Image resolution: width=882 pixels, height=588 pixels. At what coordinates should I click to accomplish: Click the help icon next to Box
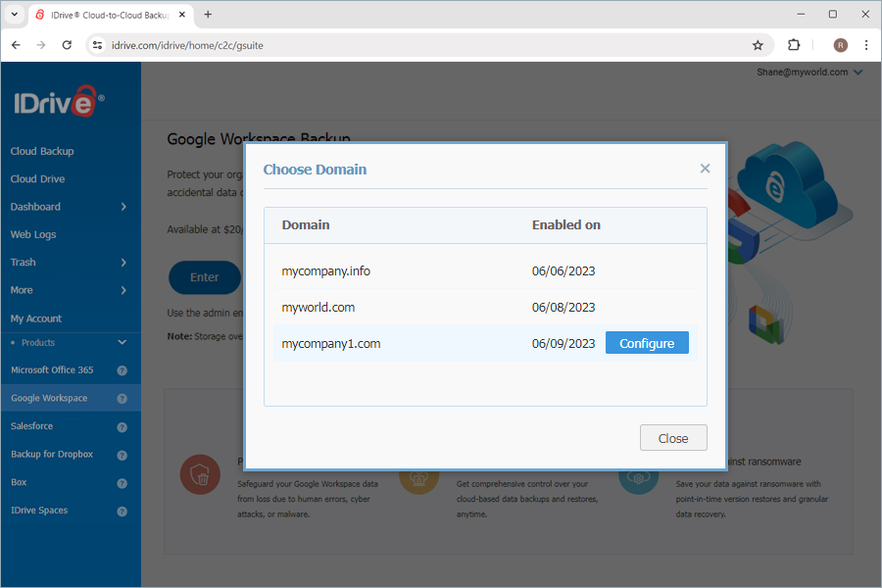[x=122, y=482]
